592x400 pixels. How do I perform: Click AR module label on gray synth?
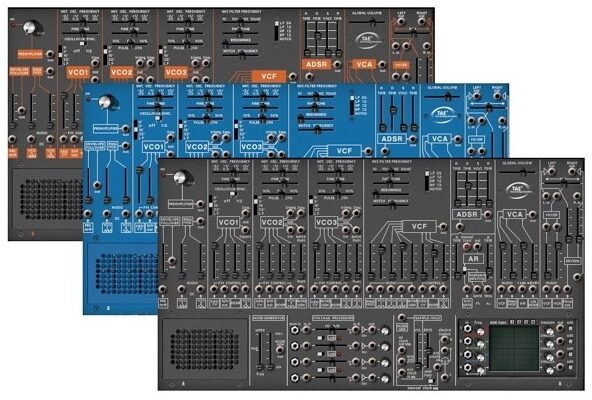tap(473, 259)
